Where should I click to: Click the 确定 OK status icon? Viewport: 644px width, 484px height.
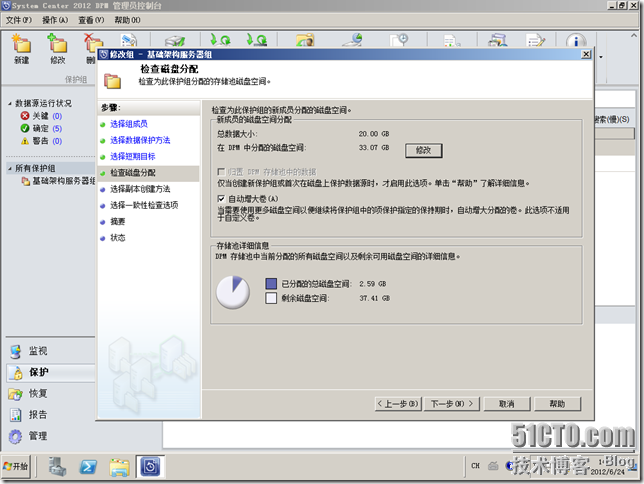[25, 128]
